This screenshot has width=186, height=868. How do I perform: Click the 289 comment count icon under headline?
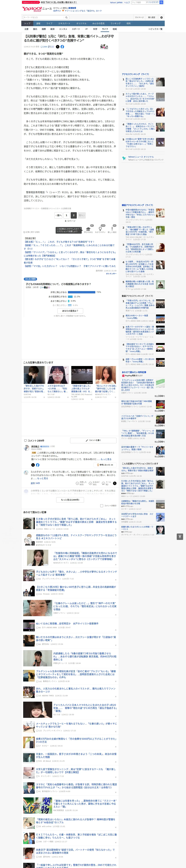click(x=44, y=47)
